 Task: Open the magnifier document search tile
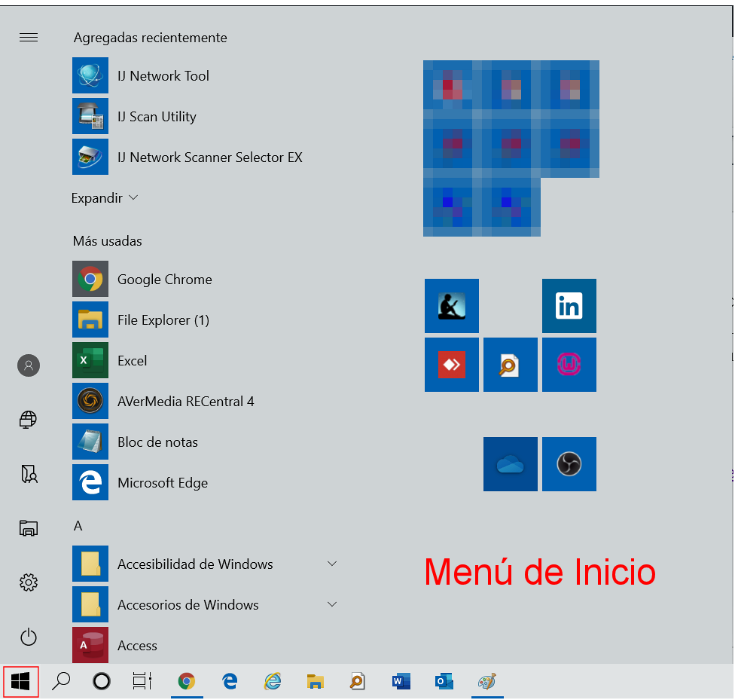coord(511,365)
